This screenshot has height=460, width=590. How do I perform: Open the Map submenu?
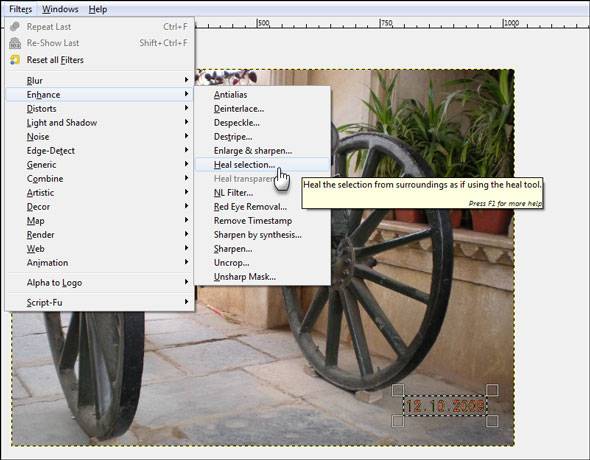pos(99,221)
